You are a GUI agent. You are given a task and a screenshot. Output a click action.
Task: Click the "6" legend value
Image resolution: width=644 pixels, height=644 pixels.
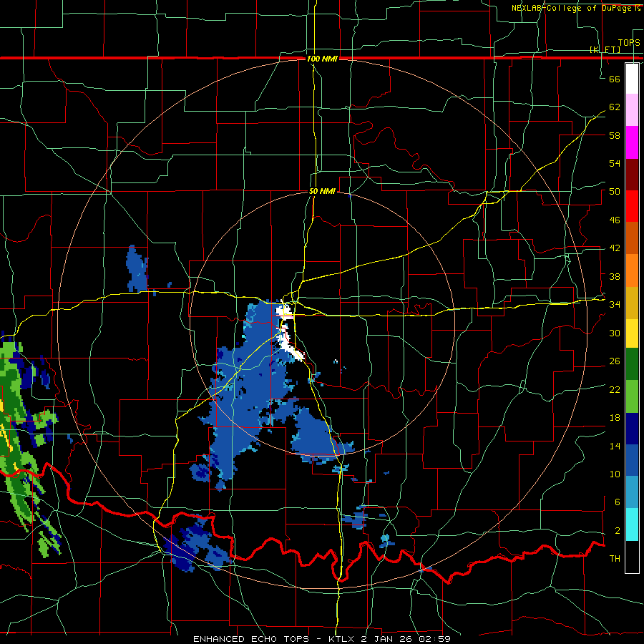[618, 502]
